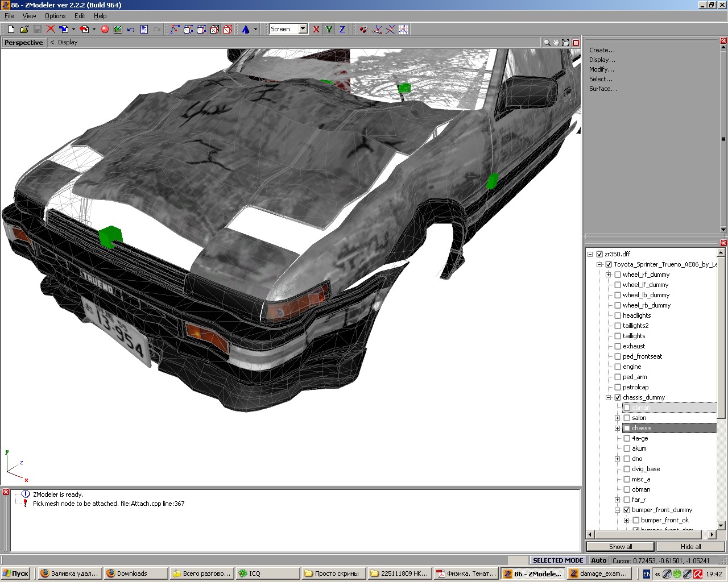Image resolution: width=728 pixels, height=582 pixels.
Task: Expand the salon tree node
Action: point(618,418)
